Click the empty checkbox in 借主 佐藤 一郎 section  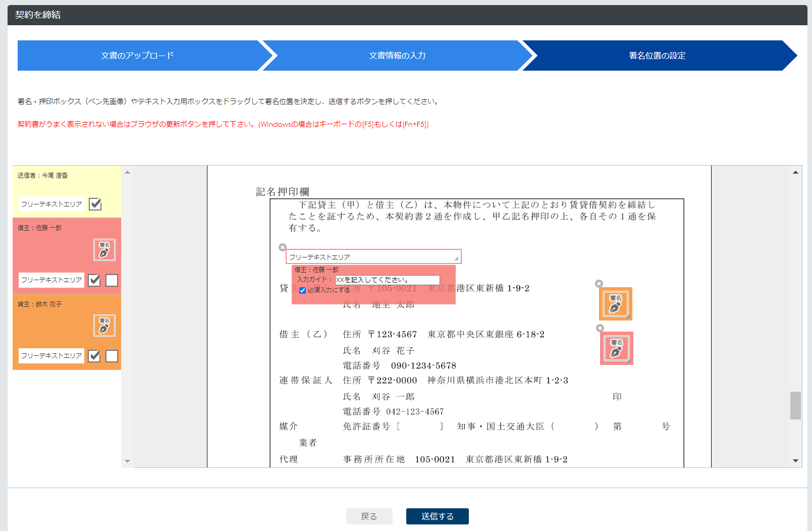[x=112, y=280]
